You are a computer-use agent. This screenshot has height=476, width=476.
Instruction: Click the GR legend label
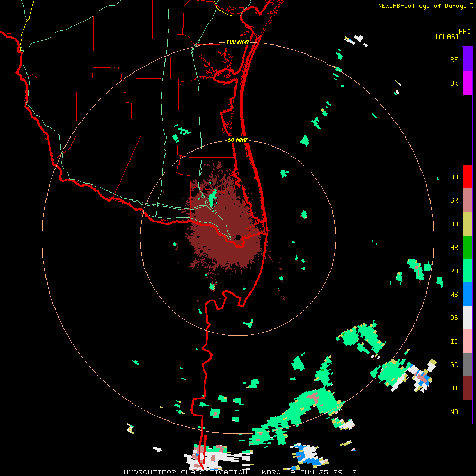(x=454, y=200)
